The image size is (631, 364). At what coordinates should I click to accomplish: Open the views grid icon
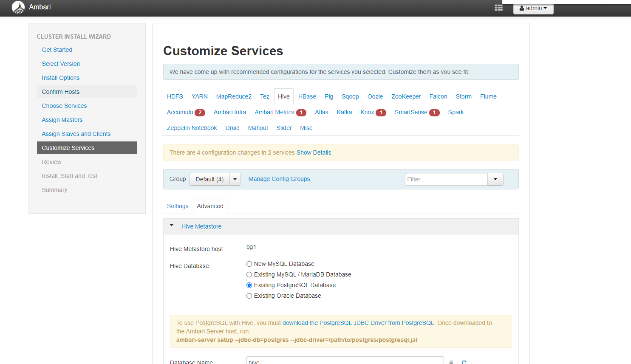tap(498, 8)
